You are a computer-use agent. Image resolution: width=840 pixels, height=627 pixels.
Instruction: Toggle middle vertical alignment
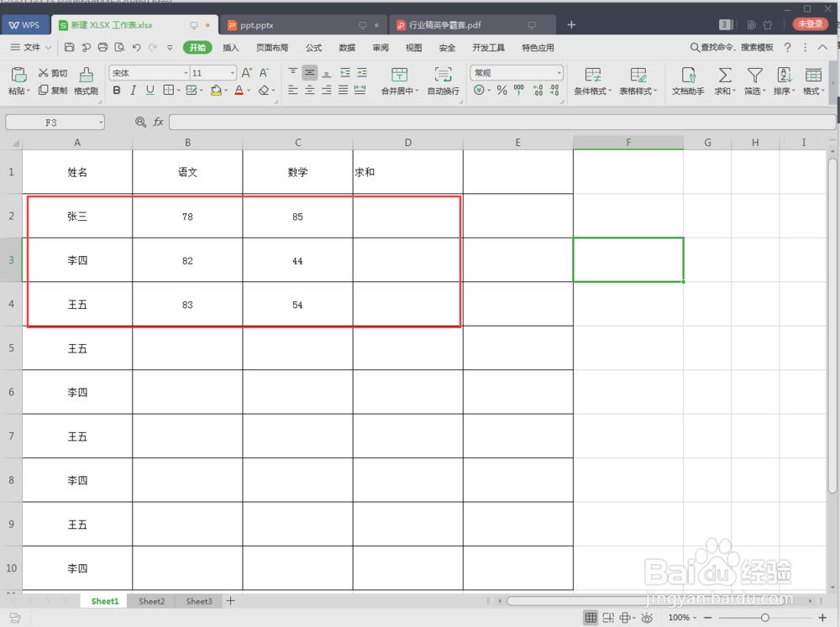click(x=310, y=72)
